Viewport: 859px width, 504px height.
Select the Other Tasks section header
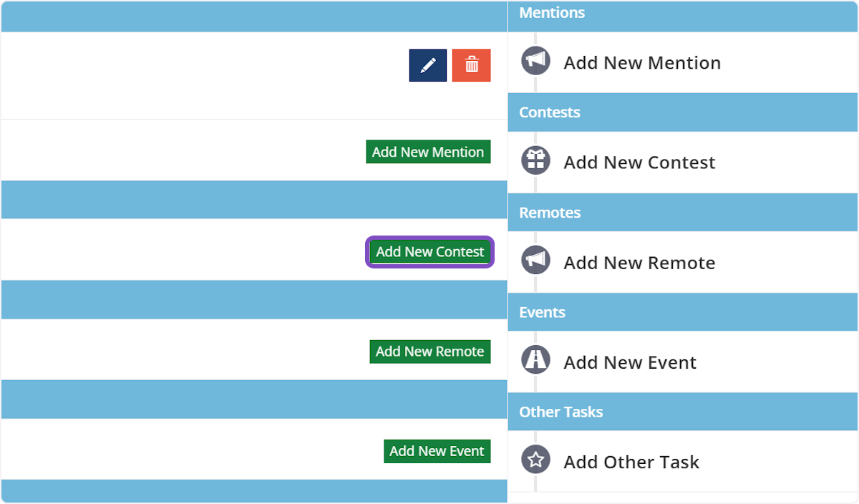click(x=561, y=412)
